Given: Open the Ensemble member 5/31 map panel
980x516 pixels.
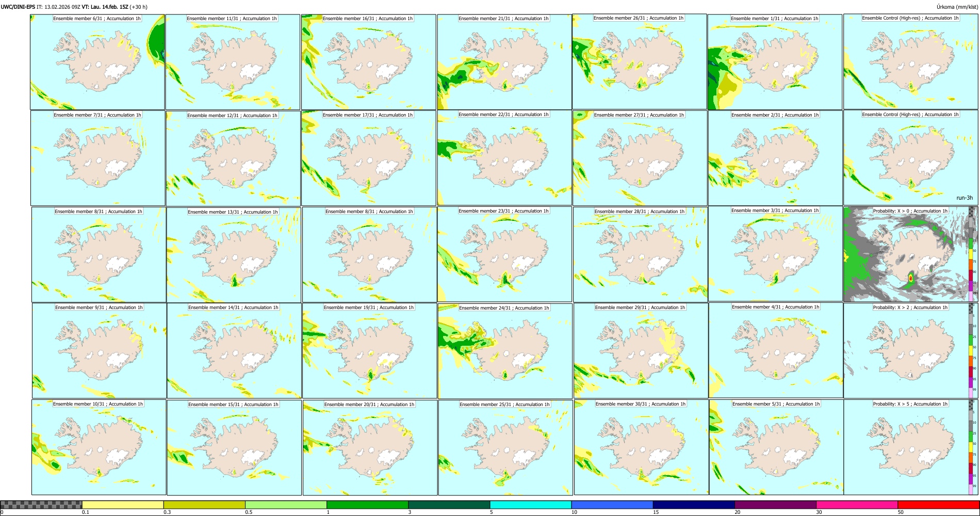Looking at the screenshot, I should (x=776, y=447).
